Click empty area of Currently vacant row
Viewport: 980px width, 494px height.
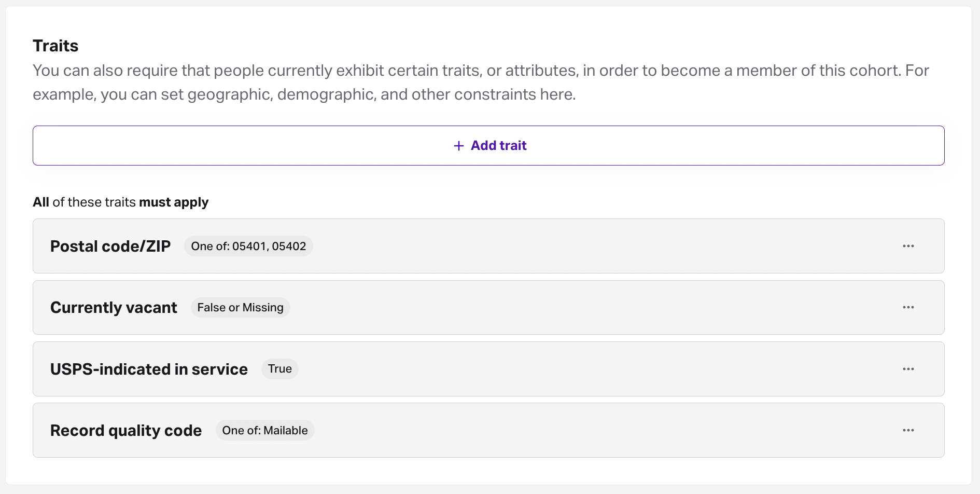[596, 307]
